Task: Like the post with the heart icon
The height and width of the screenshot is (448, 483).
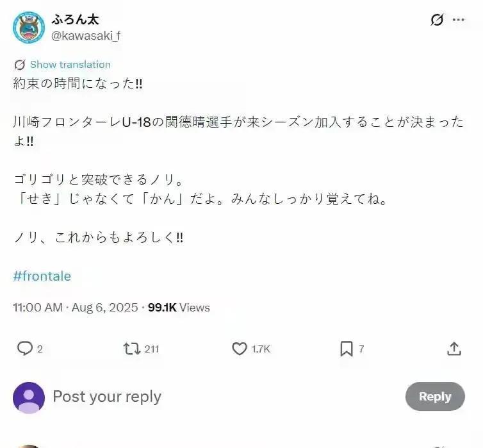Action: tap(240, 349)
